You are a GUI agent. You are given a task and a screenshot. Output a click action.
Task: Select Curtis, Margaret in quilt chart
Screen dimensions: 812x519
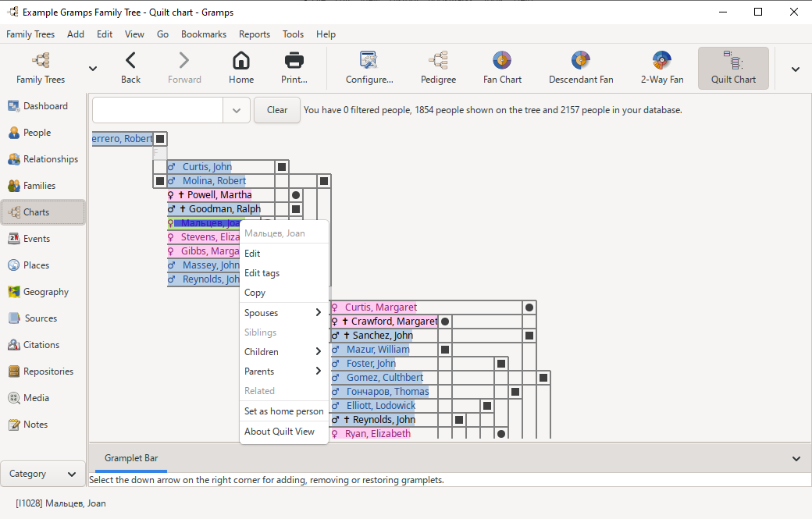tap(381, 307)
